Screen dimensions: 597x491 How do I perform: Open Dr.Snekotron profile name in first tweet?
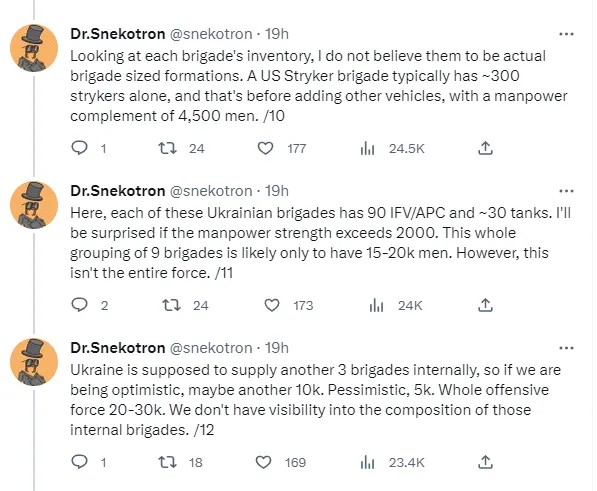(x=118, y=34)
